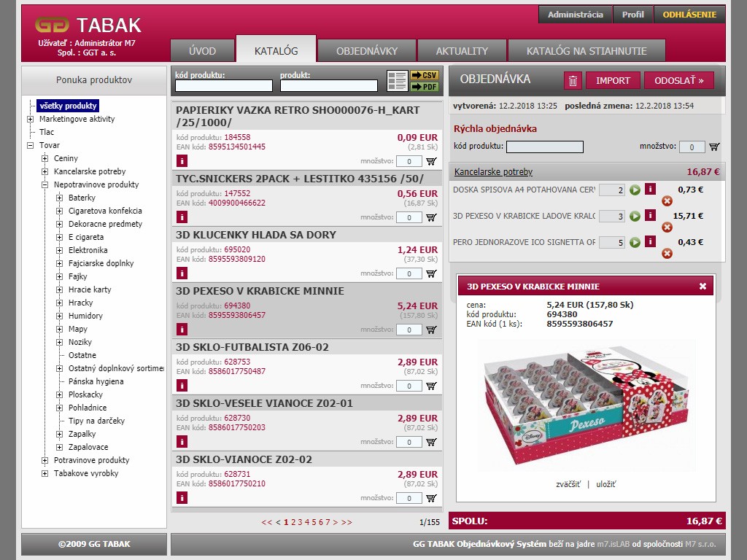This screenshot has width=747, height=560.
Task: Click quantity field for 3D SKLO-VIANOCE Z02-02
Action: pos(409,498)
